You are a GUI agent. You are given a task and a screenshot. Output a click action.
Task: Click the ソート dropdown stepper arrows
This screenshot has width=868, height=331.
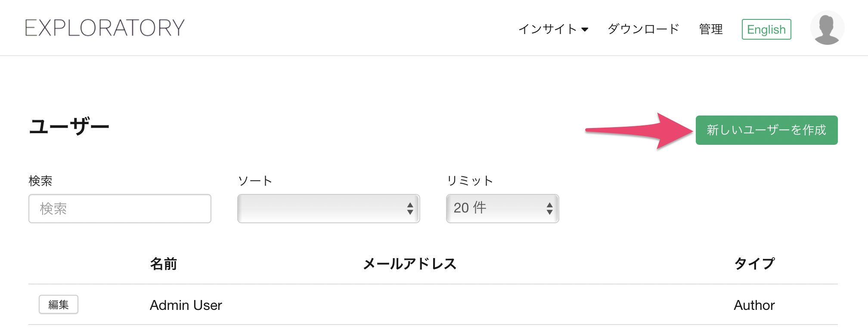pos(410,209)
